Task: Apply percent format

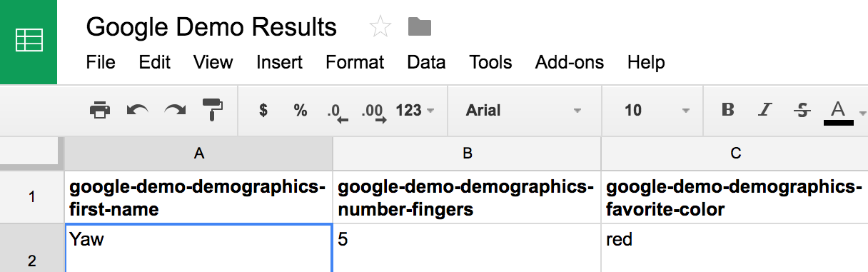Action: (x=301, y=111)
